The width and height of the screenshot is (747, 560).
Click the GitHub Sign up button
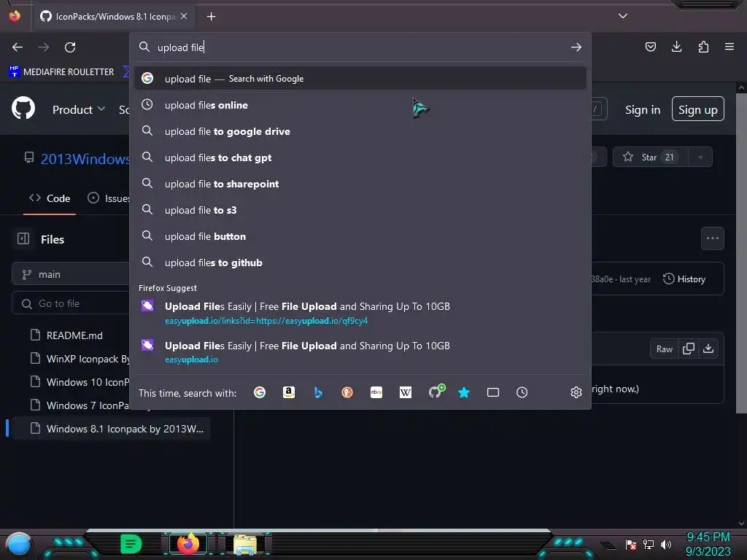coord(698,109)
